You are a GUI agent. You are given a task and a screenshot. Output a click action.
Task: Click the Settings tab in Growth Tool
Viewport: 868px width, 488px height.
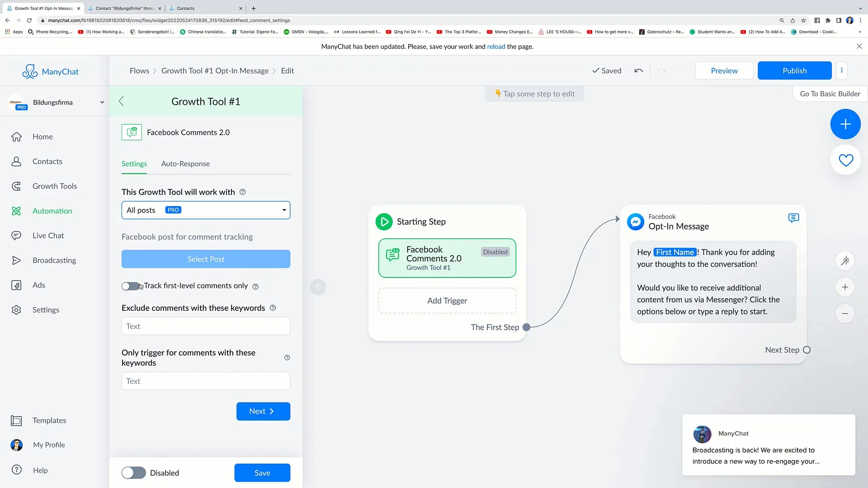[134, 163]
